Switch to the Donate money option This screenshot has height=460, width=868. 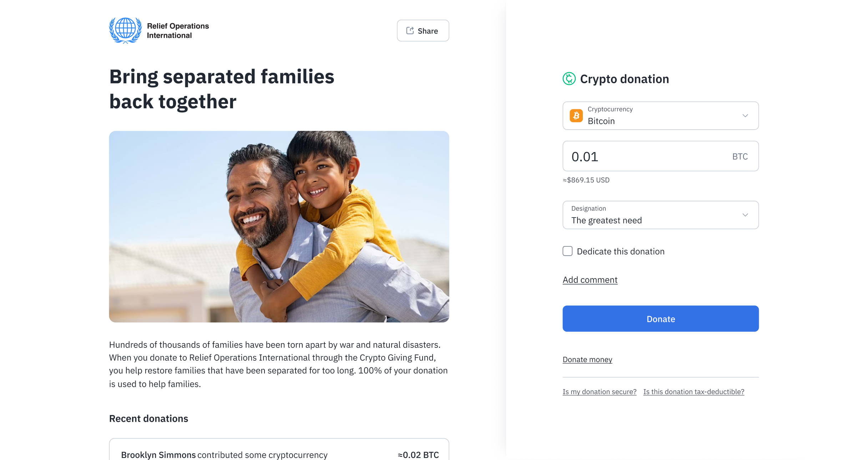[587, 360]
